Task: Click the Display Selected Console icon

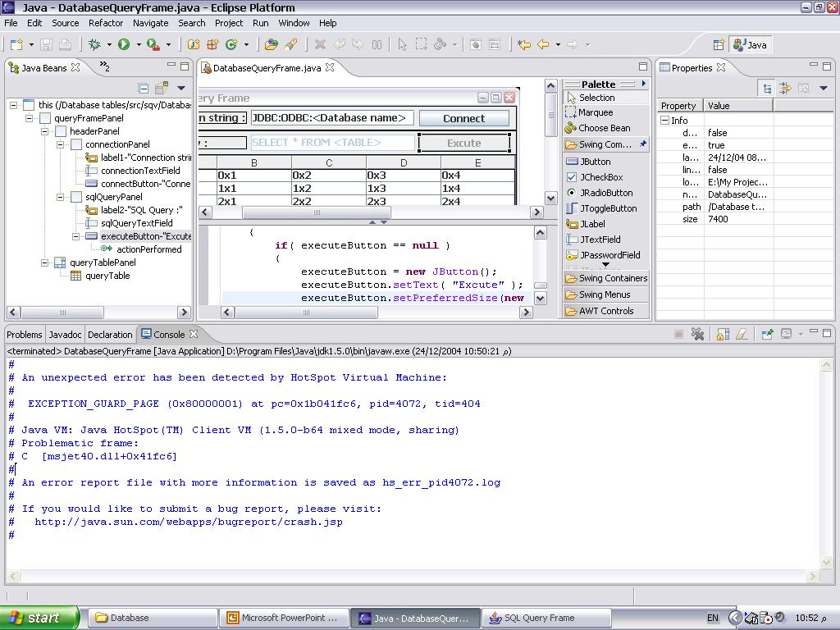Action: pyautogui.click(x=787, y=335)
